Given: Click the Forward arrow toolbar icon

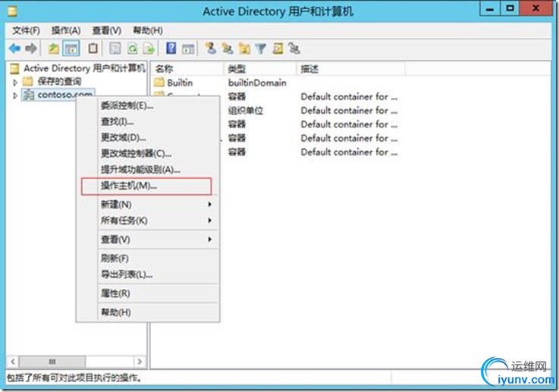Looking at the screenshot, I should (31, 49).
